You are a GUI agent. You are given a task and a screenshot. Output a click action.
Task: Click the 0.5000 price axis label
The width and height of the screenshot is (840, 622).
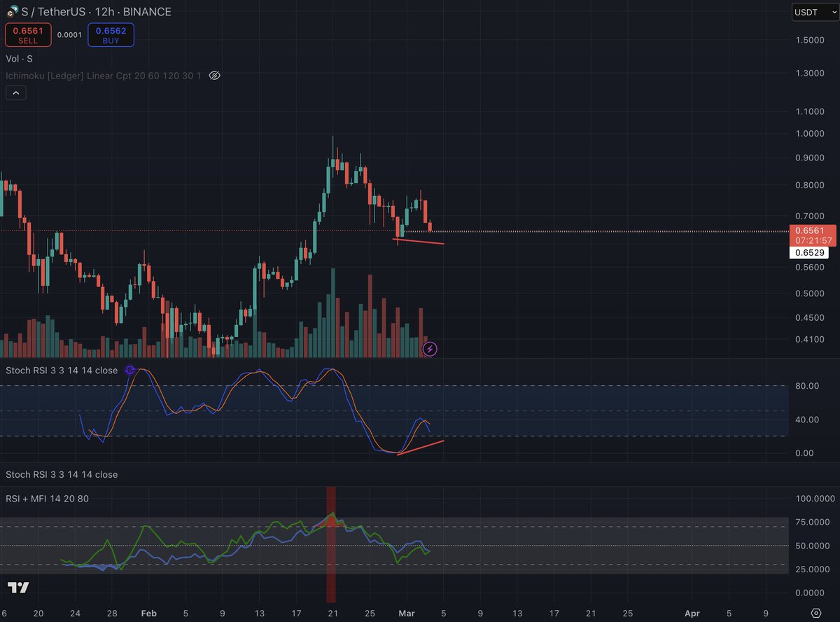[809, 293]
